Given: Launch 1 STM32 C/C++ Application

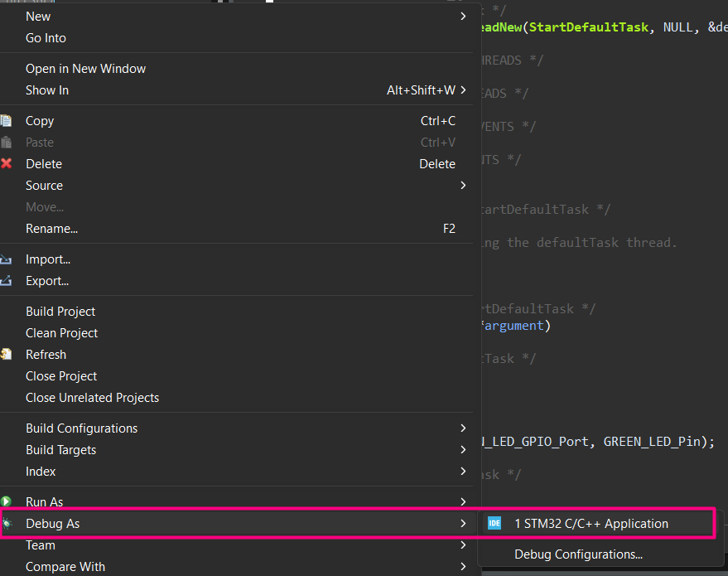Looking at the screenshot, I should [x=591, y=524].
